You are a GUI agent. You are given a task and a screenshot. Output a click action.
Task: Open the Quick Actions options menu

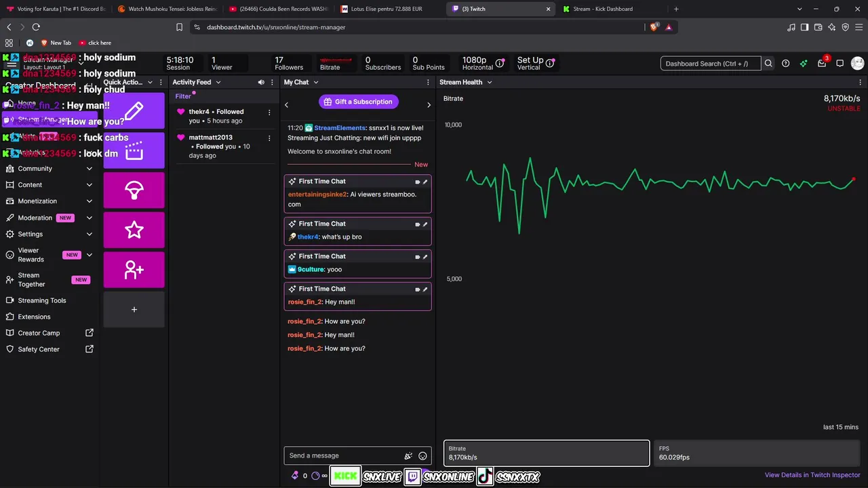click(x=161, y=82)
